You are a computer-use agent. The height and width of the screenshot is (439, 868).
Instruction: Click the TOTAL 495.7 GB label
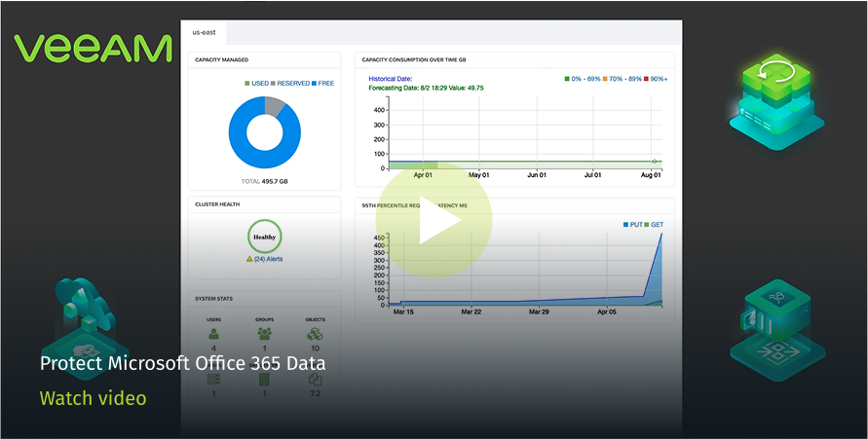pyautogui.click(x=265, y=181)
